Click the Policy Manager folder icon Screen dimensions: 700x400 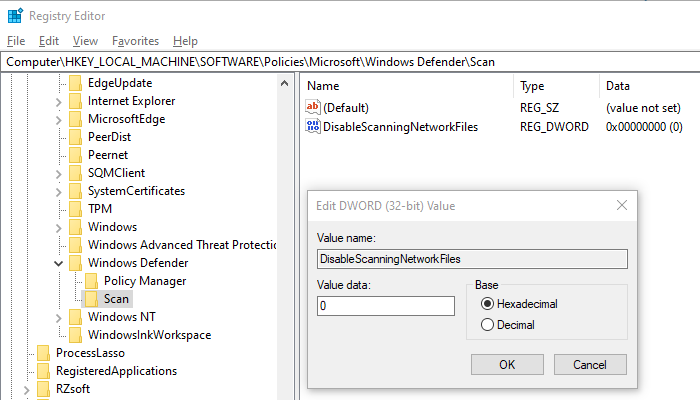92,281
